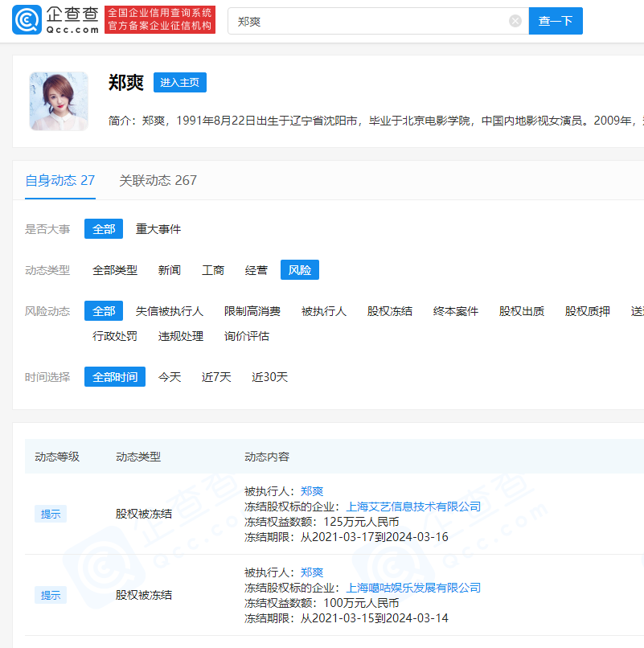Select the 自身动态 tab
The width and height of the screenshot is (644, 648).
59,181
